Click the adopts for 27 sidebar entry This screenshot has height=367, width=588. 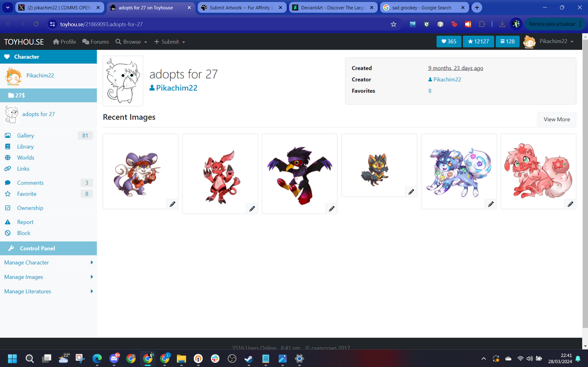(x=39, y=114)
